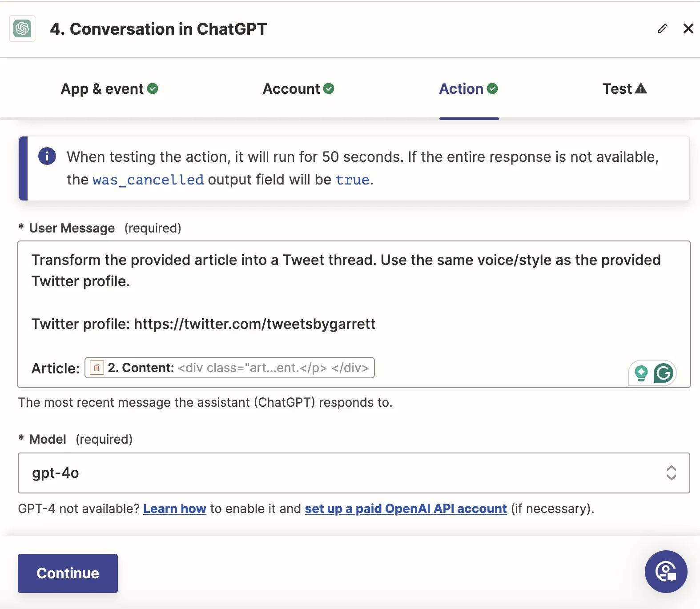Click the User Message field label
Image resolution: width=700 pixels, height=609 pixels.
pyautogui.click(x=72, y=228)
